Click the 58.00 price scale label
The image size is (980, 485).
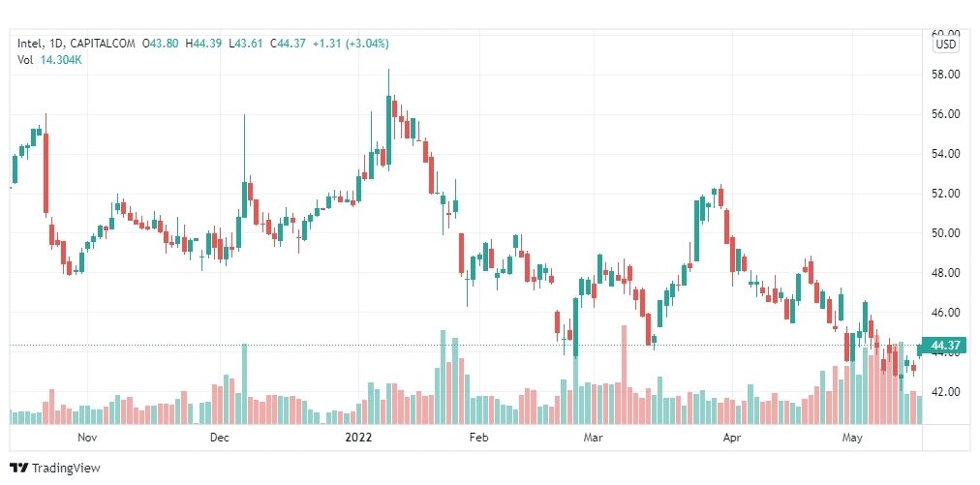click(946, 75)
